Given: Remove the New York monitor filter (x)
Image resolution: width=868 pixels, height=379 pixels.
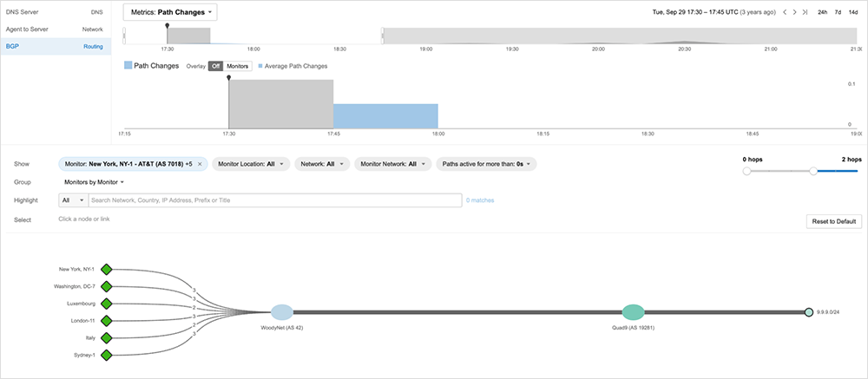Looking at the screenshot, I should pos(200,163).
